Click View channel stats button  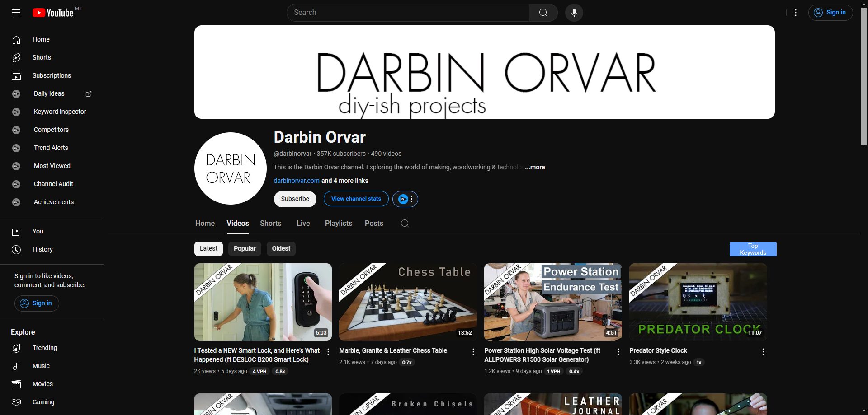click(356, 199)
